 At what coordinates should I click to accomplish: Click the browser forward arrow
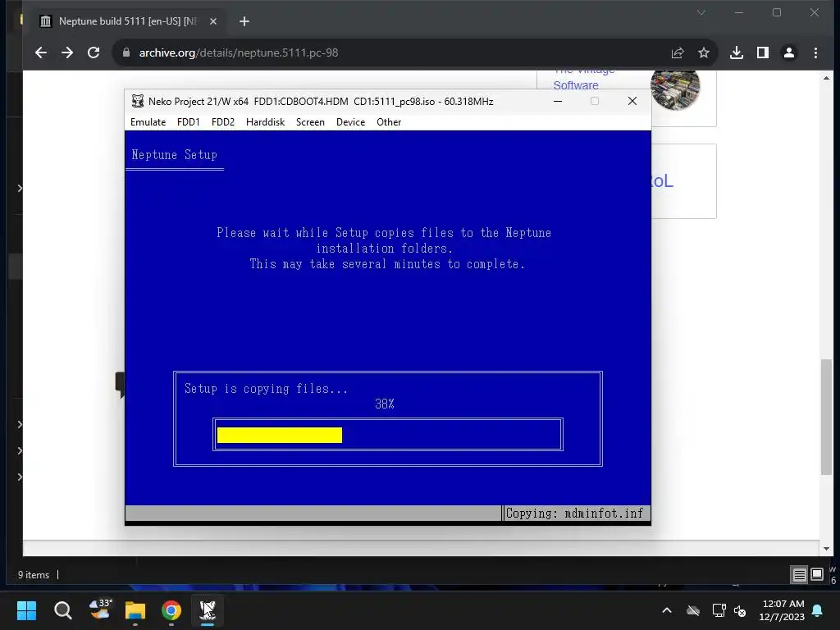[x=67, y=52]
